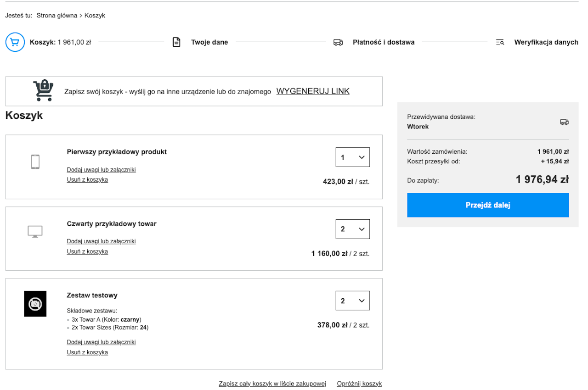Open quantity dropdown for Pierwszy przykładowy produkt
Viewport: 588px width, 390px height.
[x=353, y=157]
